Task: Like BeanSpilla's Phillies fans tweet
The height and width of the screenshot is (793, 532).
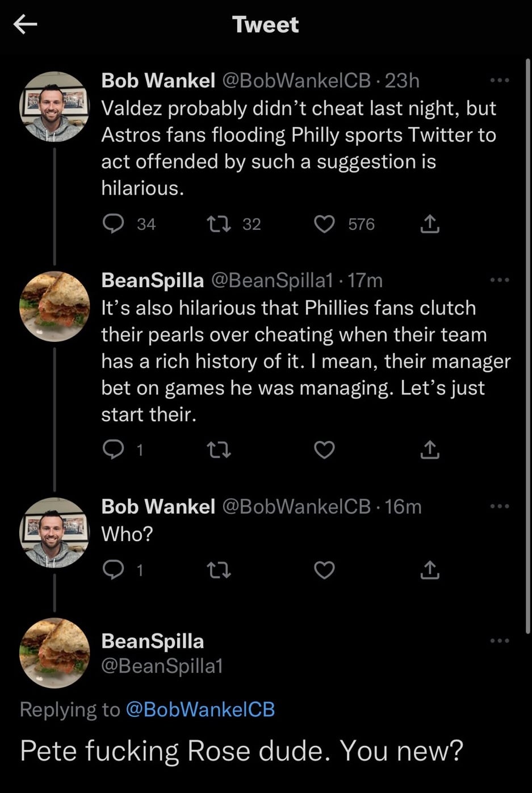Action: pyautogui.click(x=324, y=450)
